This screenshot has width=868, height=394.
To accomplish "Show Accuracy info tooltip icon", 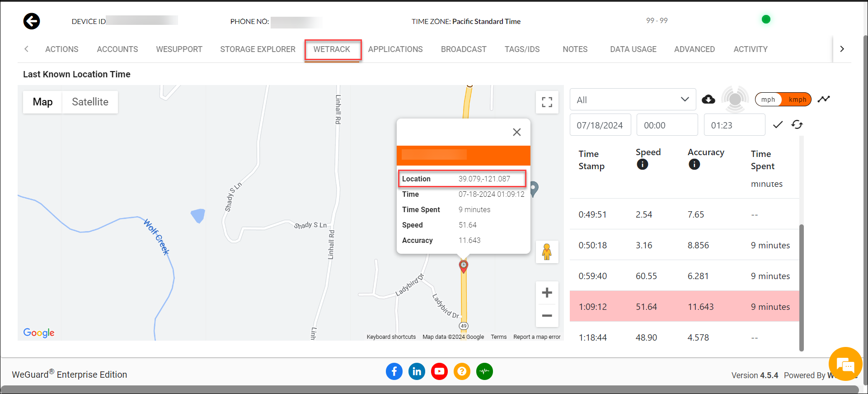I will [694, 164].
